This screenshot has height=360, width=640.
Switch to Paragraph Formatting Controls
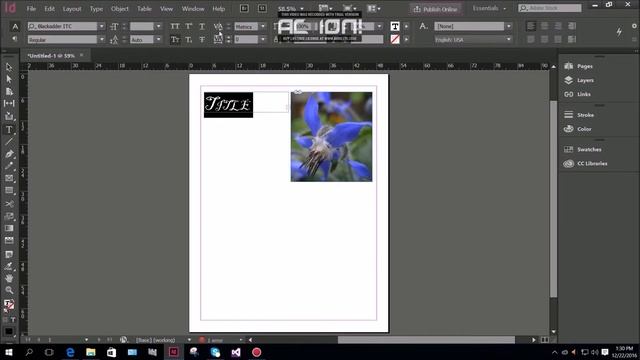pyautogui.click(x=15, y=39)
